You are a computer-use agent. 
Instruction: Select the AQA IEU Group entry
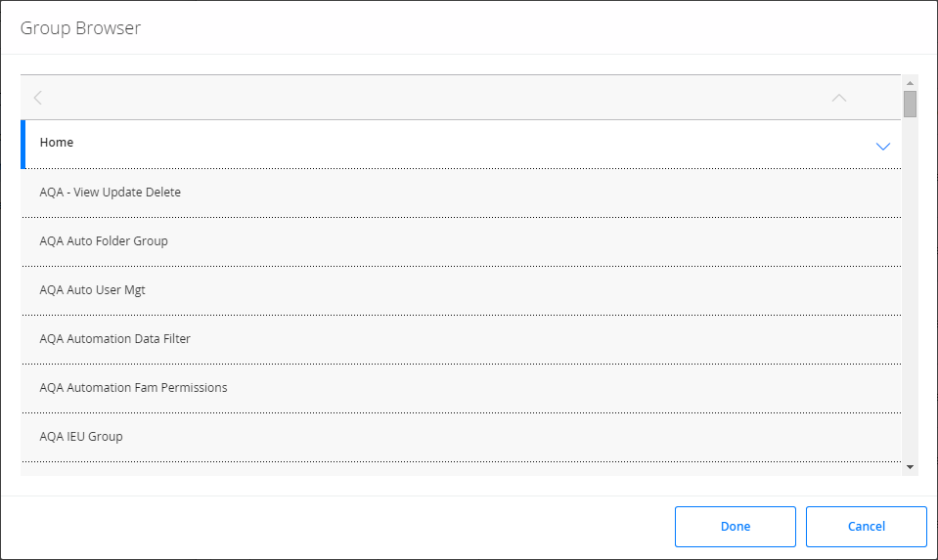461,438
